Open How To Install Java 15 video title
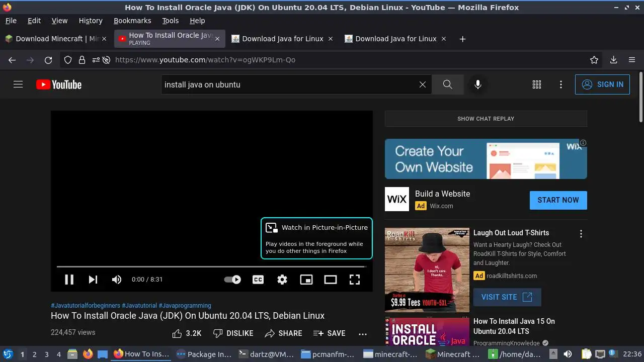644x362 pixels. click(x=514, y=326)
